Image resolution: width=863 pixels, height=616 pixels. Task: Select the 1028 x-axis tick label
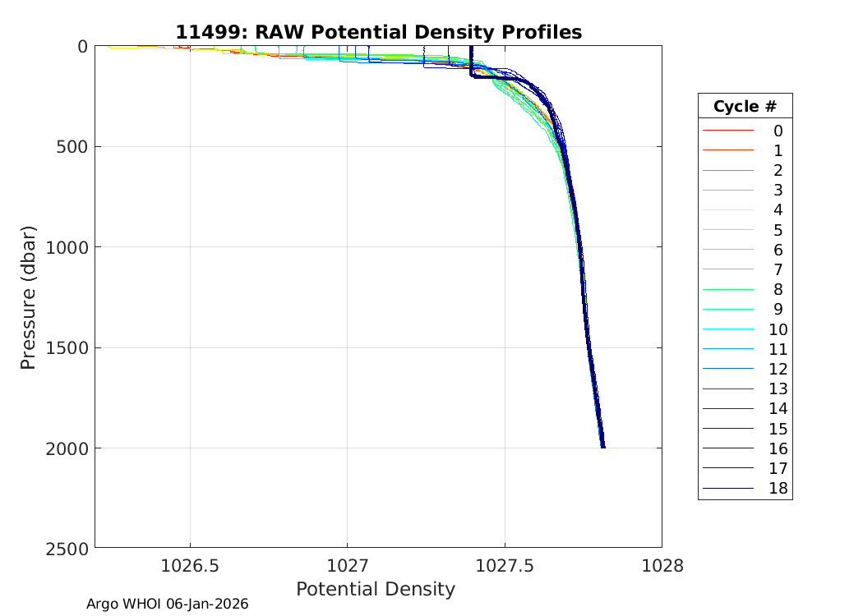[661, 565]
